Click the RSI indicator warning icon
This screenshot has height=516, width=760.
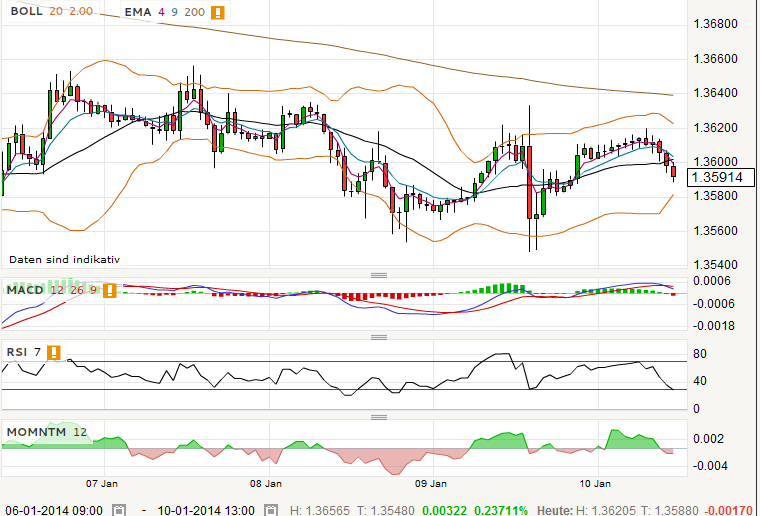54,352
